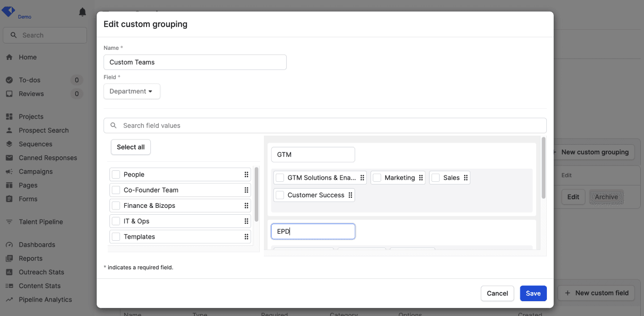Click the drag handle on People row

pos(246,174)
